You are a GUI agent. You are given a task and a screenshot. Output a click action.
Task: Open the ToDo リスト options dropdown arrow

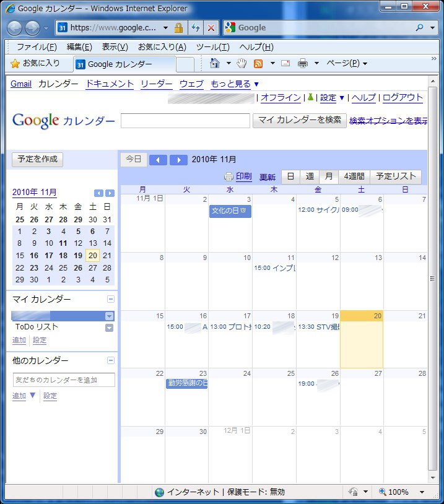(x=110, y=328)
